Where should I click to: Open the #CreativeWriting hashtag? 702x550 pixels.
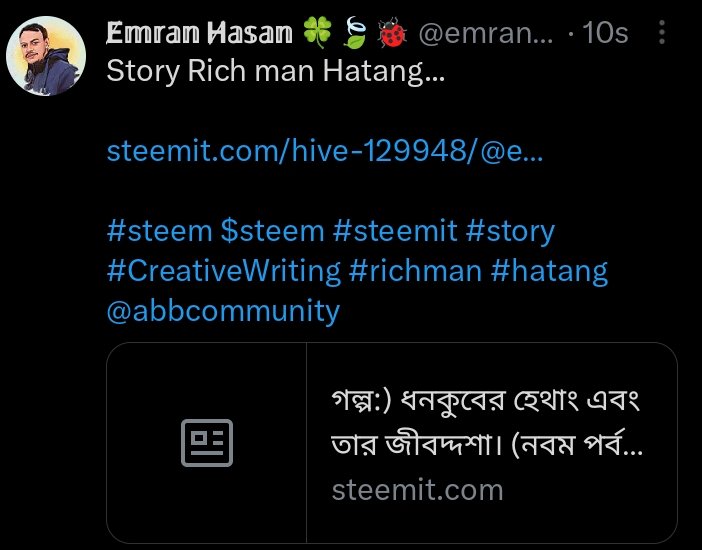click(223, 271)
